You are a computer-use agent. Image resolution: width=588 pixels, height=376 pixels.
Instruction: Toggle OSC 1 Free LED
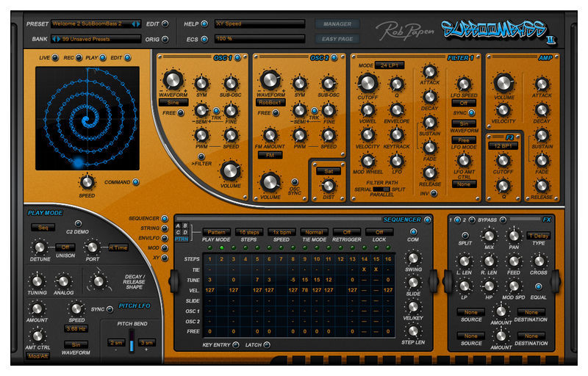(x=181, y=112)
